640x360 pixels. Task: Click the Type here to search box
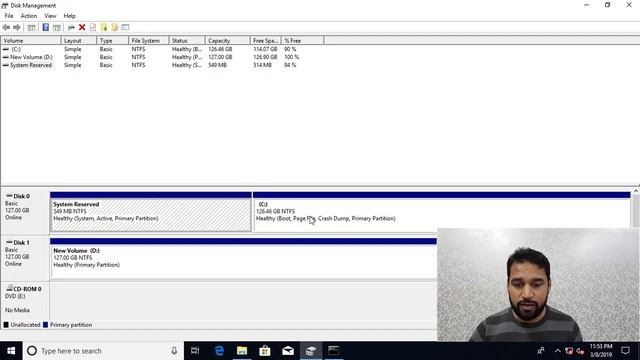[103, 351]
